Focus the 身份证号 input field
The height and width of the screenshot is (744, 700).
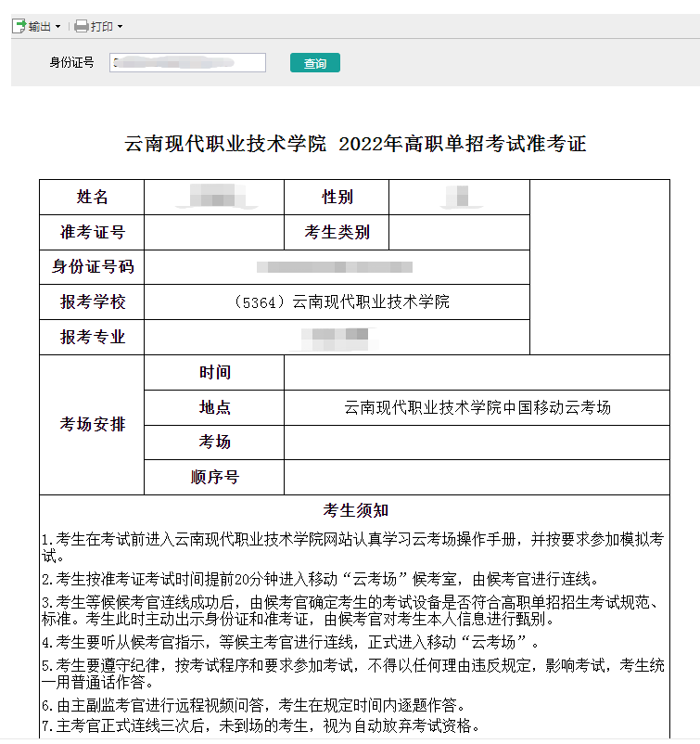tap(187, 63)
